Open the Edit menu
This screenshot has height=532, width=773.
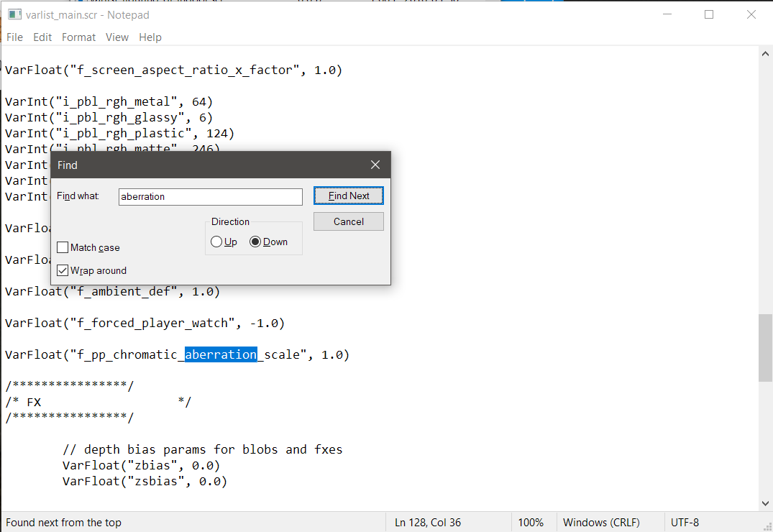42,37
